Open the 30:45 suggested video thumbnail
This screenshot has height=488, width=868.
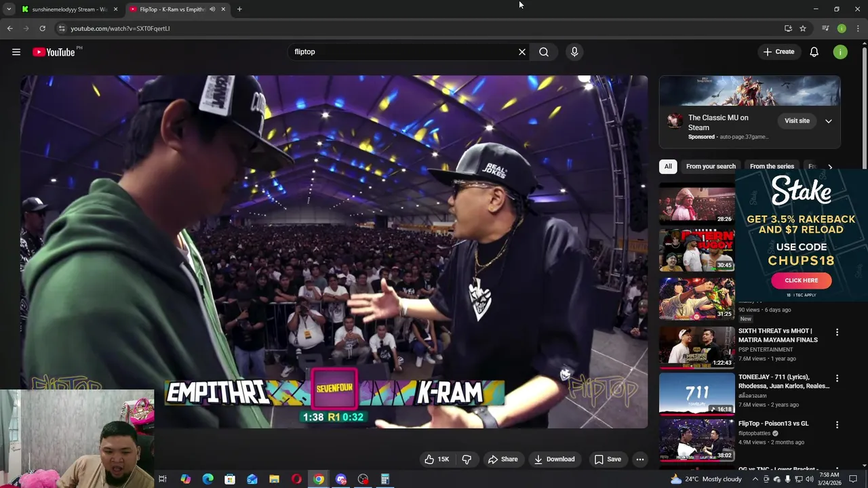tap(696, 250)
